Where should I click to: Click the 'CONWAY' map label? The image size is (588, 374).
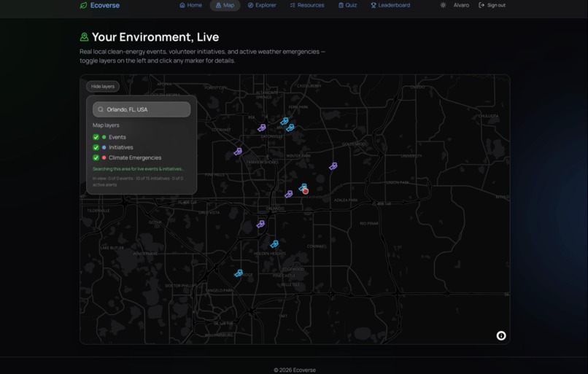click(317, 246)
